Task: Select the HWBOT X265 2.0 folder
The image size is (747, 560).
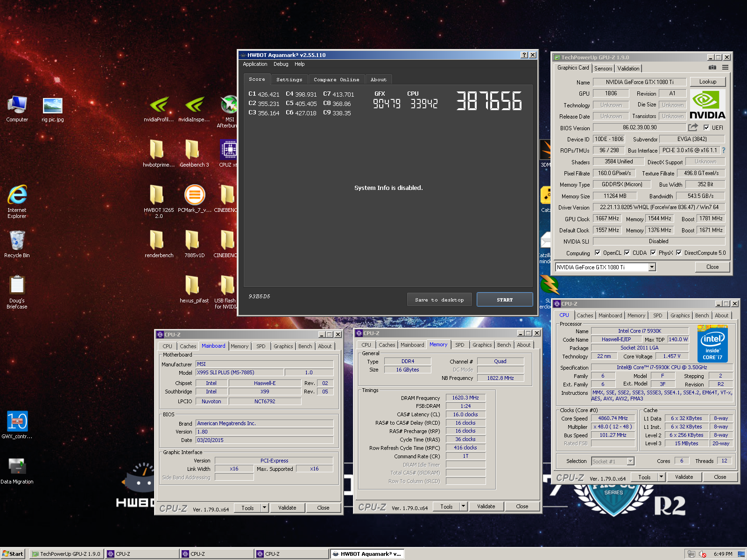Action: click(x=159, y=202)
